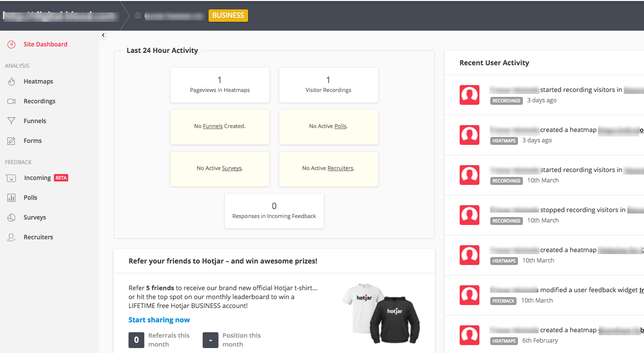Click the Polls bar chart icon
Viewport: 644px width, 353px height.
[x=11, y=198]
